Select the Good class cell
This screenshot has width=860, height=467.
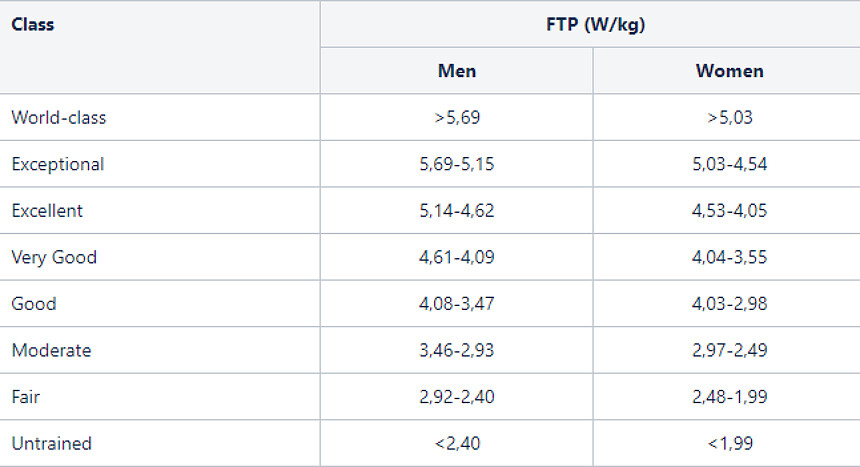(34, 304)
